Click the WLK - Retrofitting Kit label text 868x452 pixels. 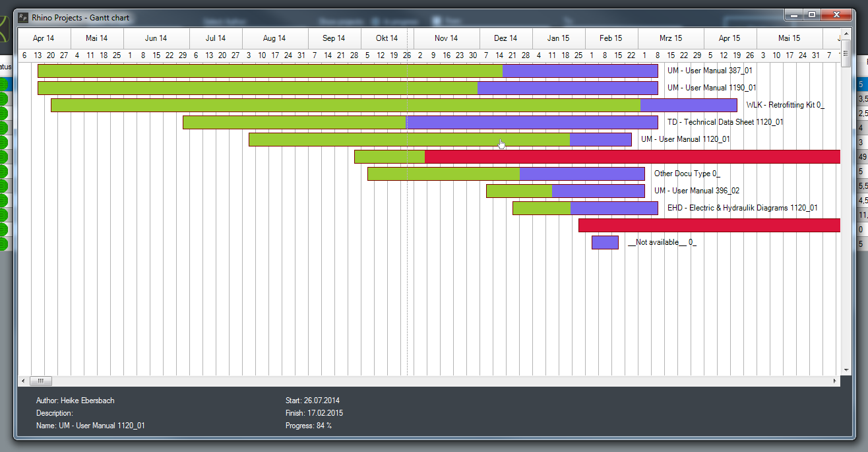(785, 105)
